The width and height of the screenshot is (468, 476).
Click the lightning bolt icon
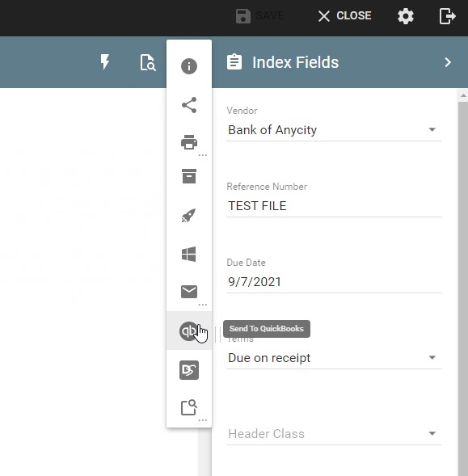[x=105, y=62]
